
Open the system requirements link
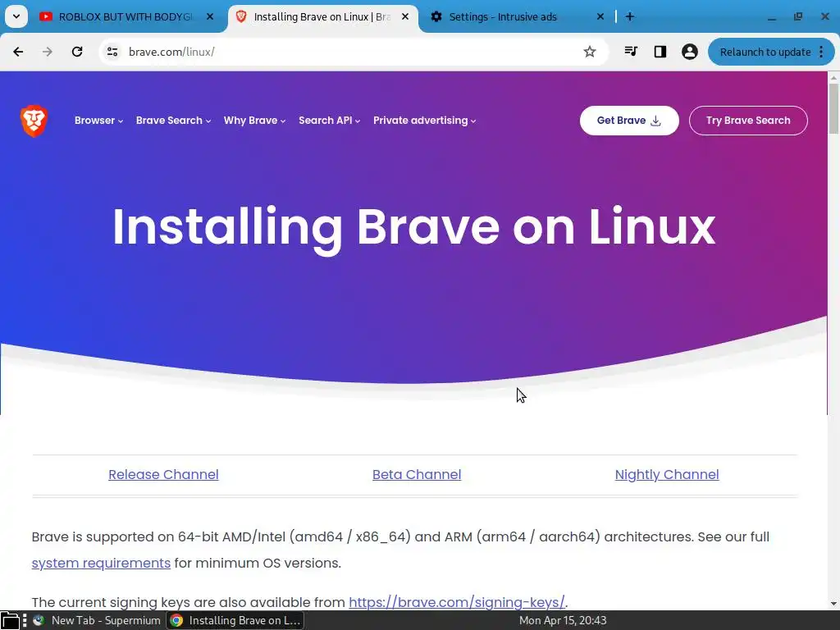(101, 563)
